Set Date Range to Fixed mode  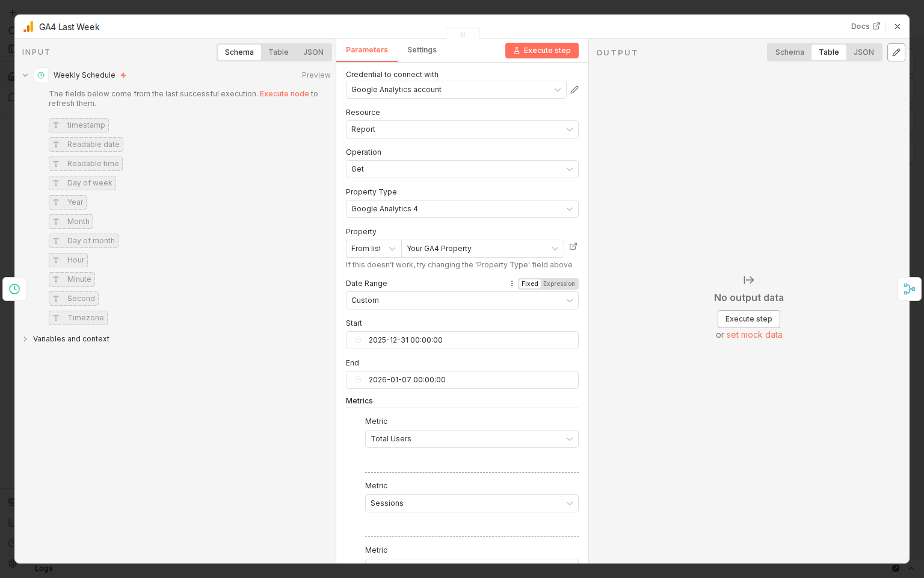[529, 284]
